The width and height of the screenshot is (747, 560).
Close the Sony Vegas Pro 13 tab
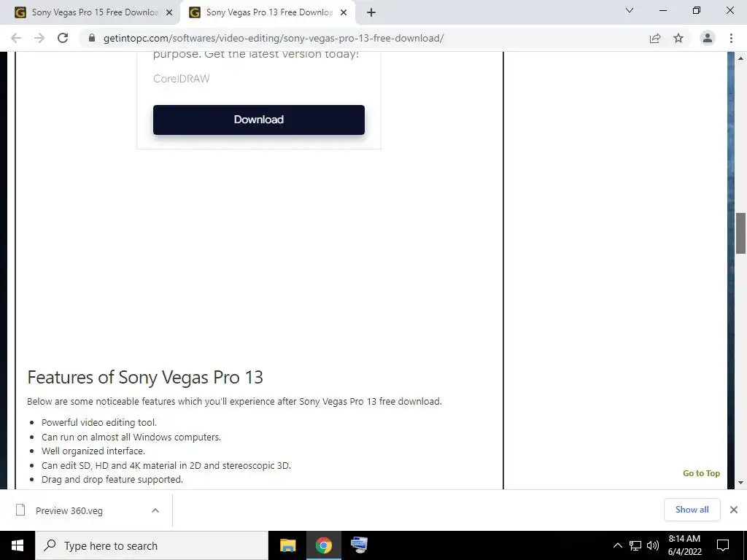click(x=344, y=12)
